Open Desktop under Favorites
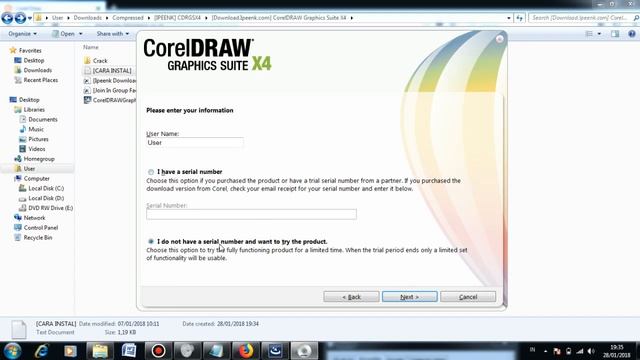The image size is (640, 360). pyautogui.click(x=29, y=60)
